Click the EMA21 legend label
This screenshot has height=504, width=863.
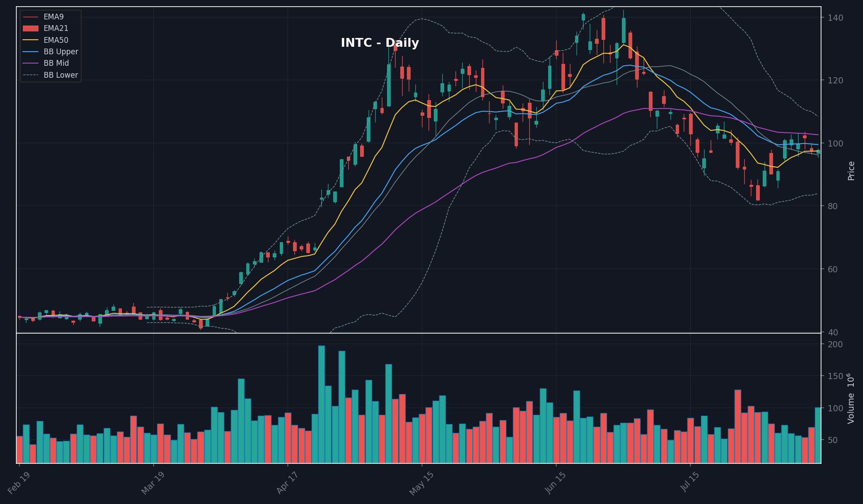(x=56, y=28)
